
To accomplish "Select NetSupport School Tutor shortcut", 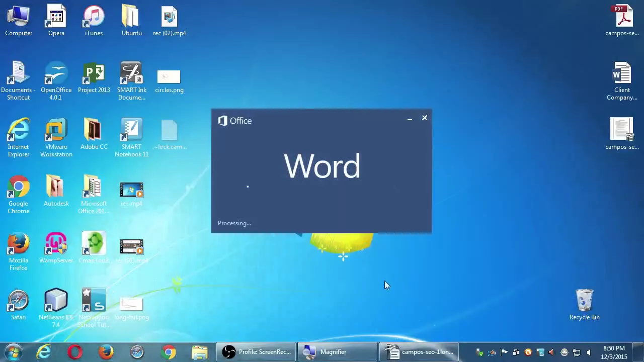I will [94, 308].
